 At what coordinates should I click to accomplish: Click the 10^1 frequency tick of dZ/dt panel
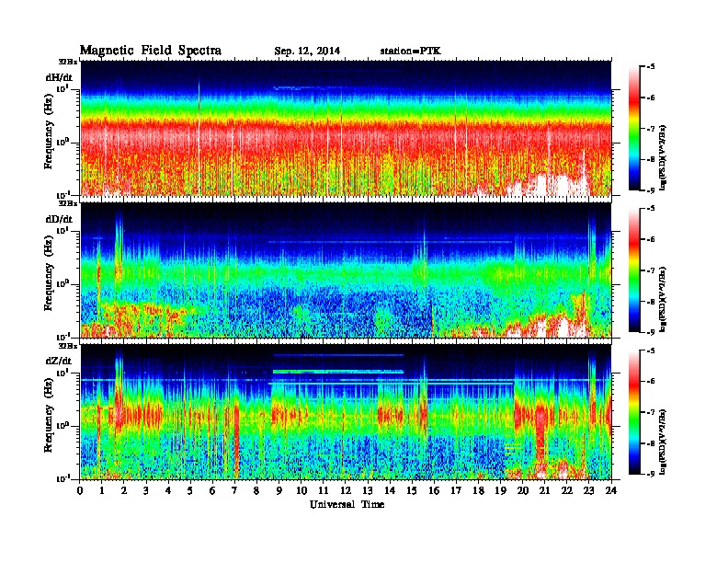point(63,372)
